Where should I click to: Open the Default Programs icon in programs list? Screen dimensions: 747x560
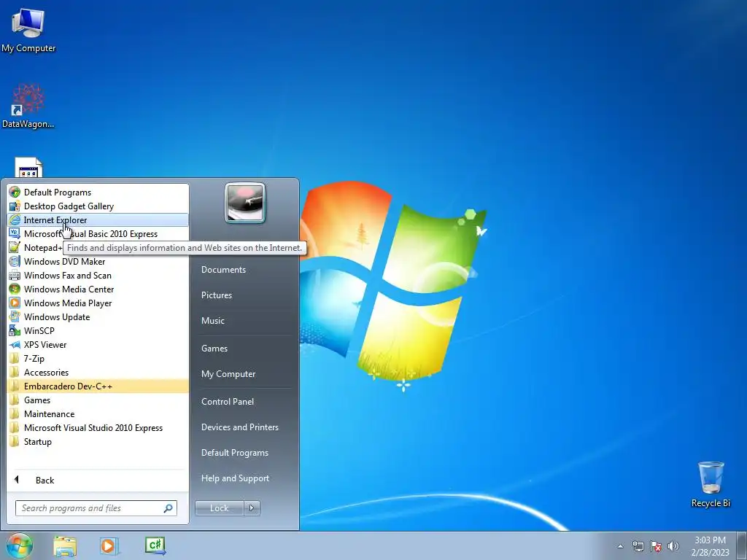tap(15, 192)
